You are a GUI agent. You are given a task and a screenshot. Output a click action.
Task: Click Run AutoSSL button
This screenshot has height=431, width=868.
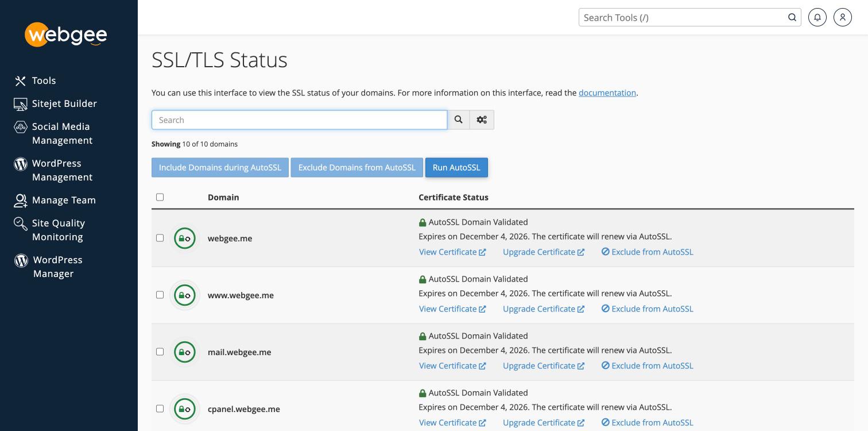pos(456,167)
